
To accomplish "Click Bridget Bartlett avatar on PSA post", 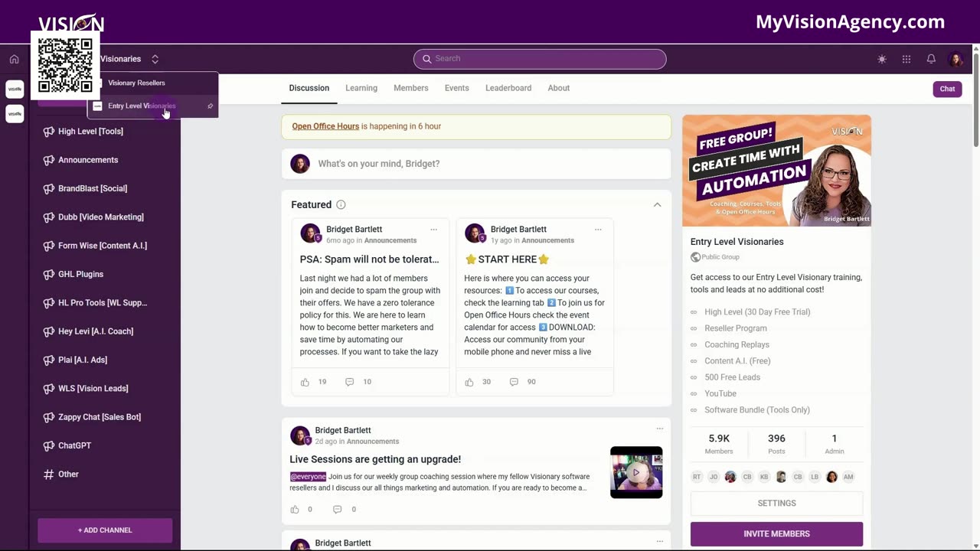I will coord(310,233).
